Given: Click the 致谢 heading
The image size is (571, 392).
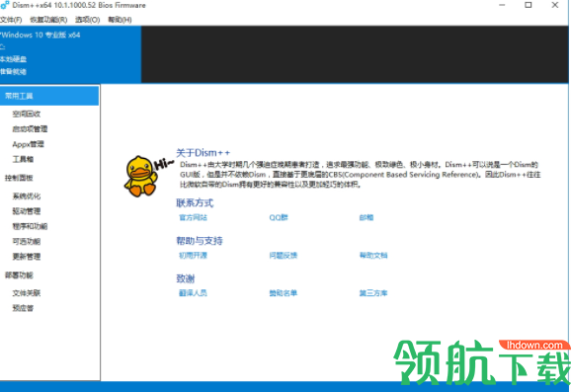Looking at the screenshot, I should coord(186,278).
